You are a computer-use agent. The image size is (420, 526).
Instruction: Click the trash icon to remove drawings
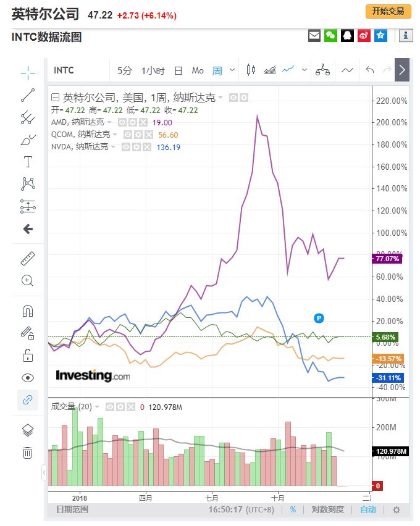[x=28, y=453]
